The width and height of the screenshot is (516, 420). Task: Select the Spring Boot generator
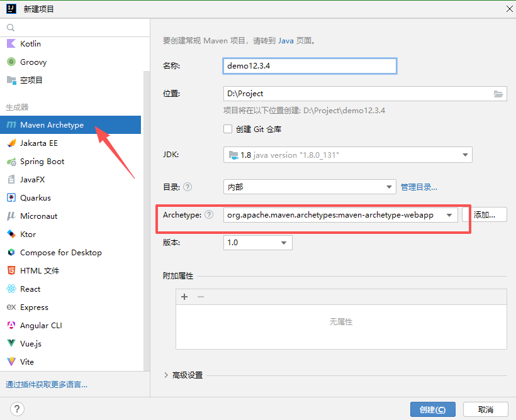42,162
